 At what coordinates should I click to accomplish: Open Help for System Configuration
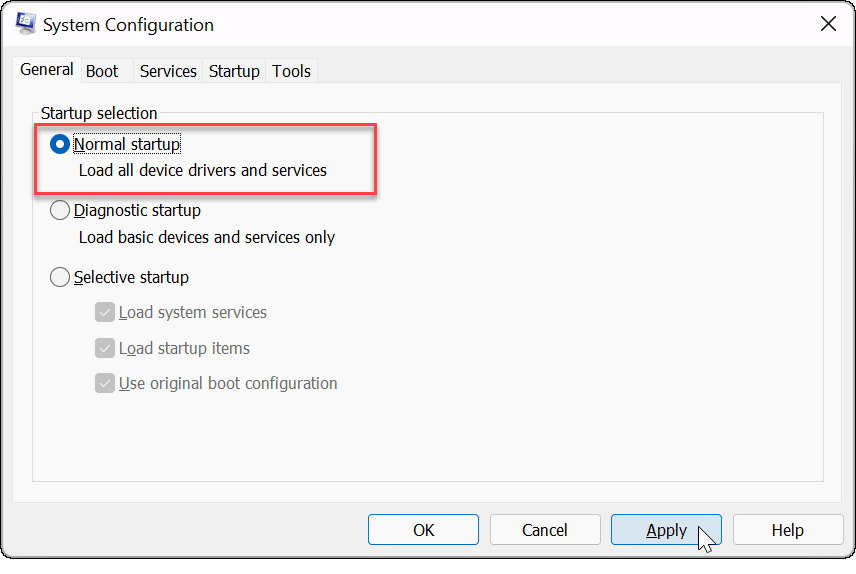point(787,530)
